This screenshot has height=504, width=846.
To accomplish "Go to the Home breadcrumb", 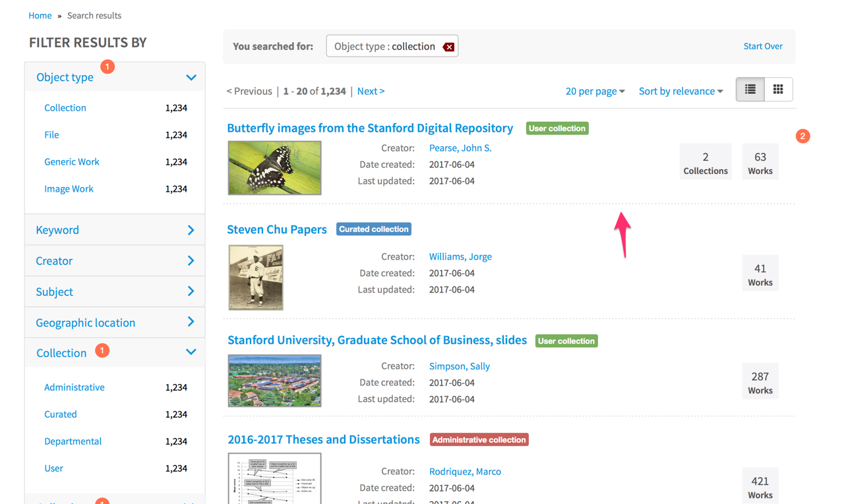I will [40, 15].
